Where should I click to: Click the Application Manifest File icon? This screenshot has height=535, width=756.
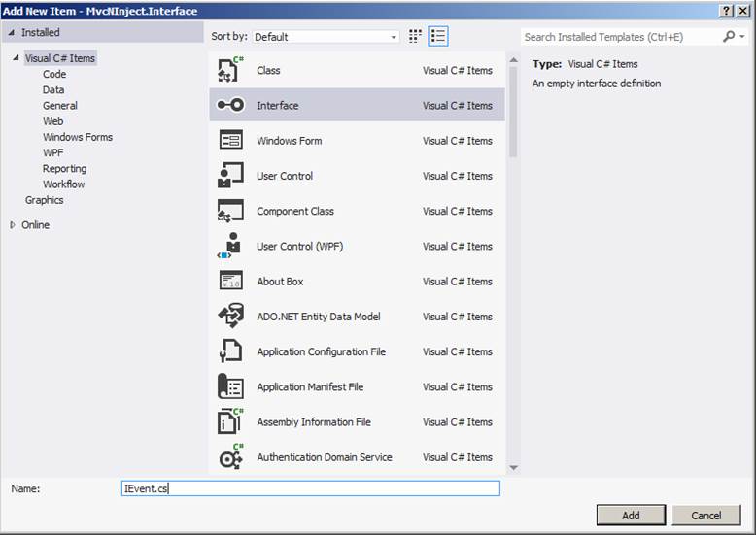tap(231, 386)
